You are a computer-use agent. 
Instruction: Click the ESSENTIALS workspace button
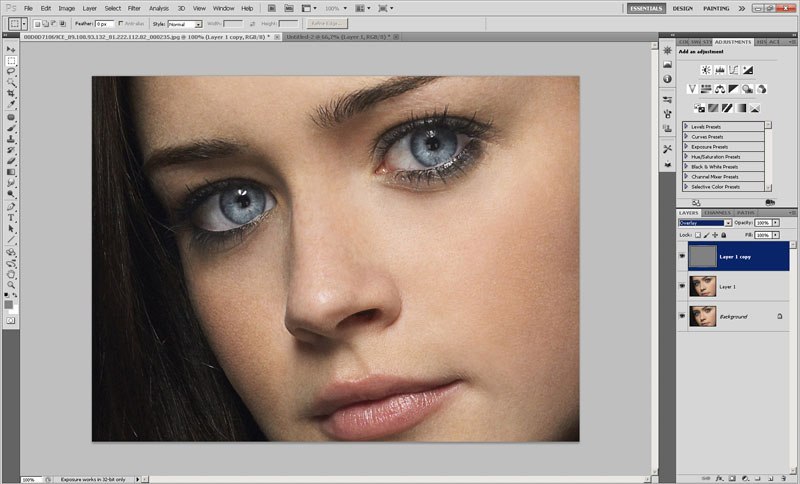point(645,8)
